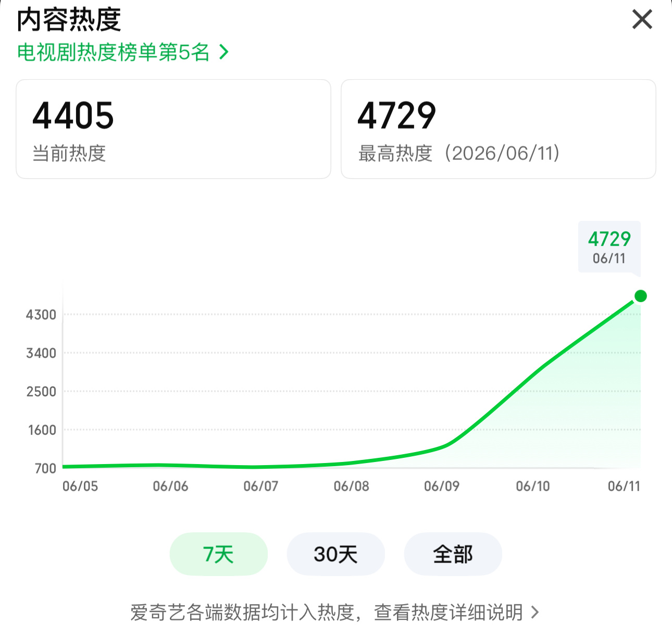Click the chevron after 查看热度详细说明
The height and width of the screenshot is (637, 672).
coord(534,613)
